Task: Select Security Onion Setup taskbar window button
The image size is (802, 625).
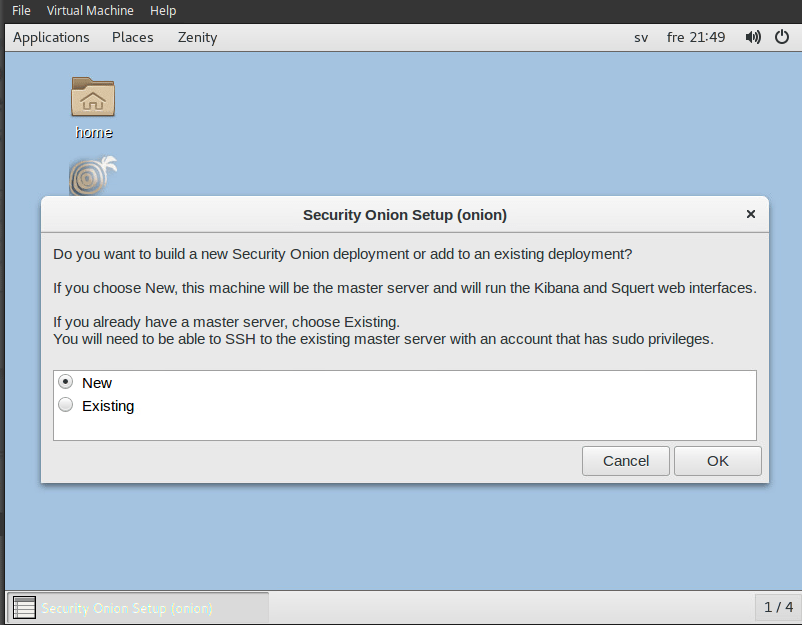Action: coord(138,607)
